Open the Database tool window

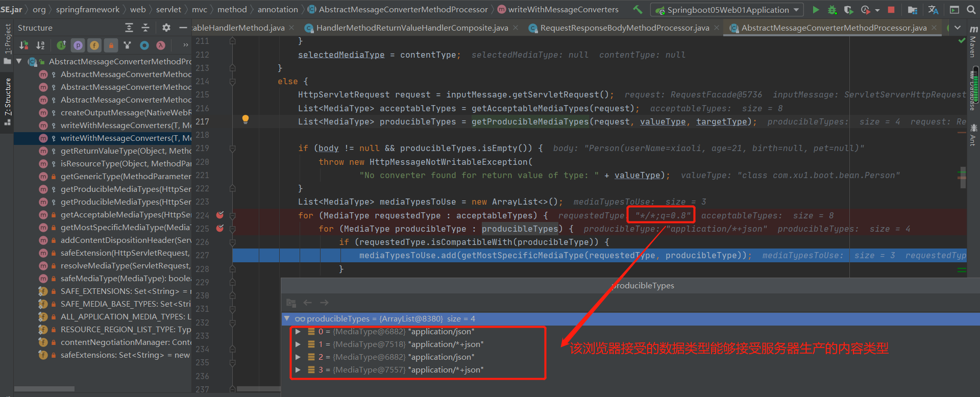[973, 89]
